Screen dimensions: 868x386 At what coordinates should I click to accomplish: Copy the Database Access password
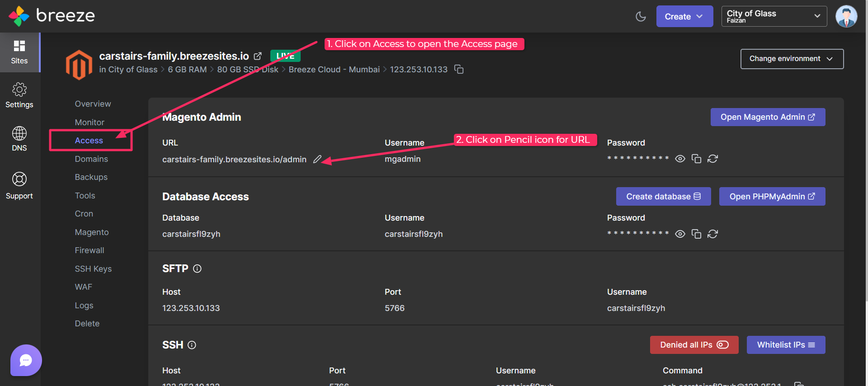tap(696, 234)
